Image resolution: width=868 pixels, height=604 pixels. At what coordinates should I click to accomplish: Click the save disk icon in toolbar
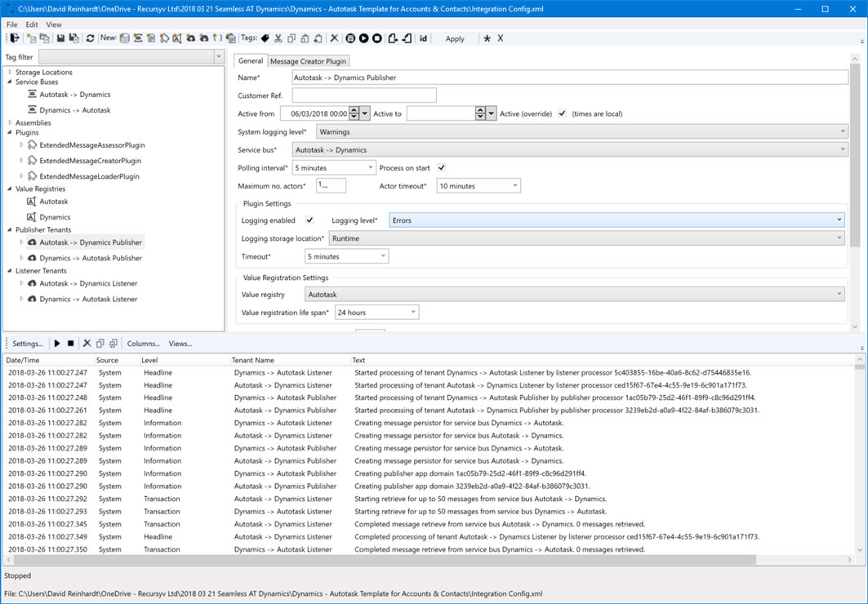pos(60,38)
